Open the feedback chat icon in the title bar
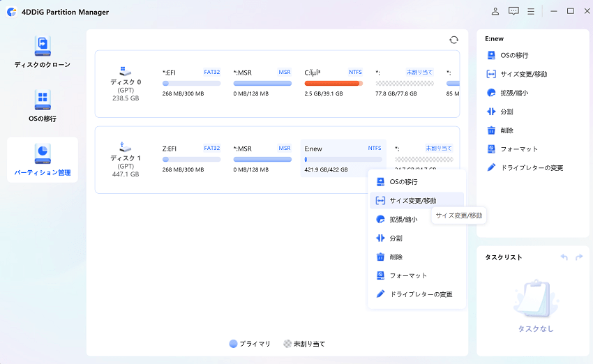The height and width of the screenshot is (364, 593). pyautogui.click(x=513, y=11)
